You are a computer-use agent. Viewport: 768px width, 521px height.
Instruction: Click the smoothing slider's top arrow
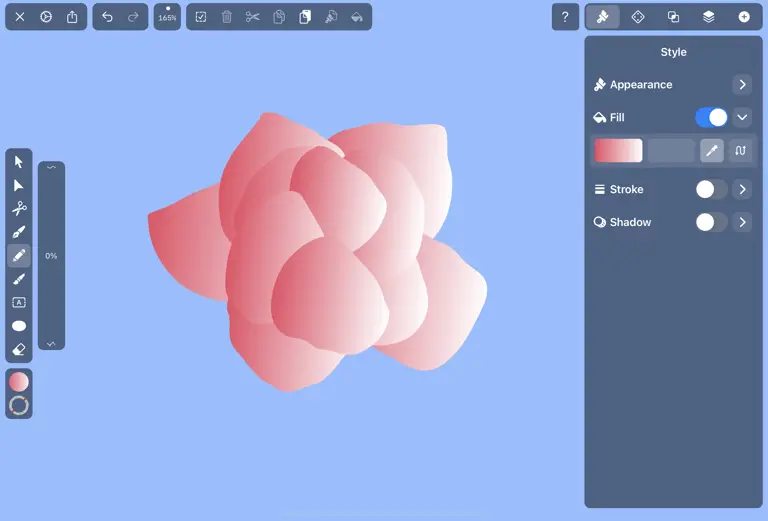pyautogui.click(x=51, y=167)
